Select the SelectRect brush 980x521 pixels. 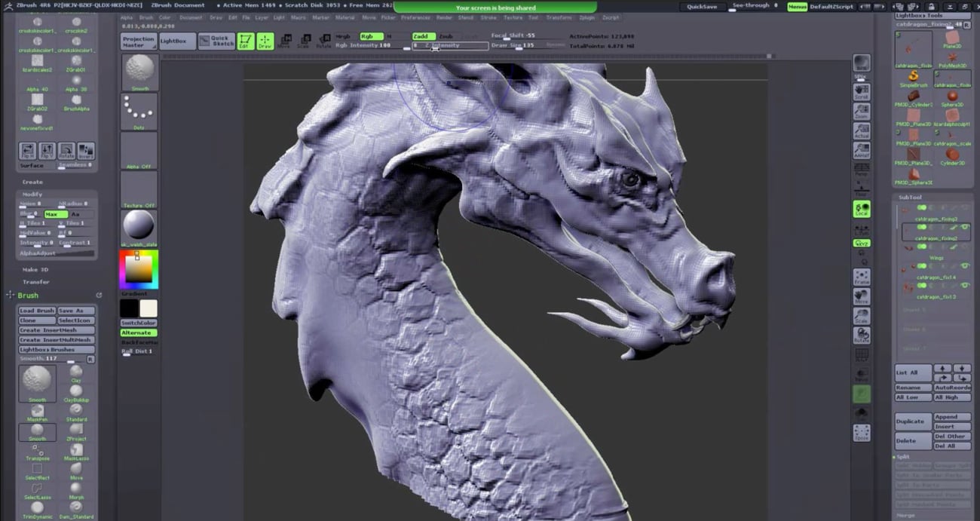[37, 471]
